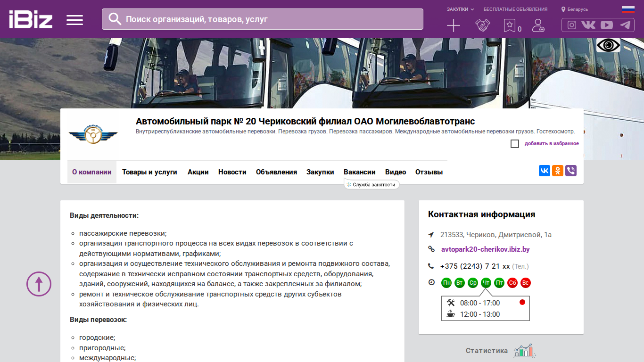Click the company name heading
The image size is (644, 362).
[305, 121]
